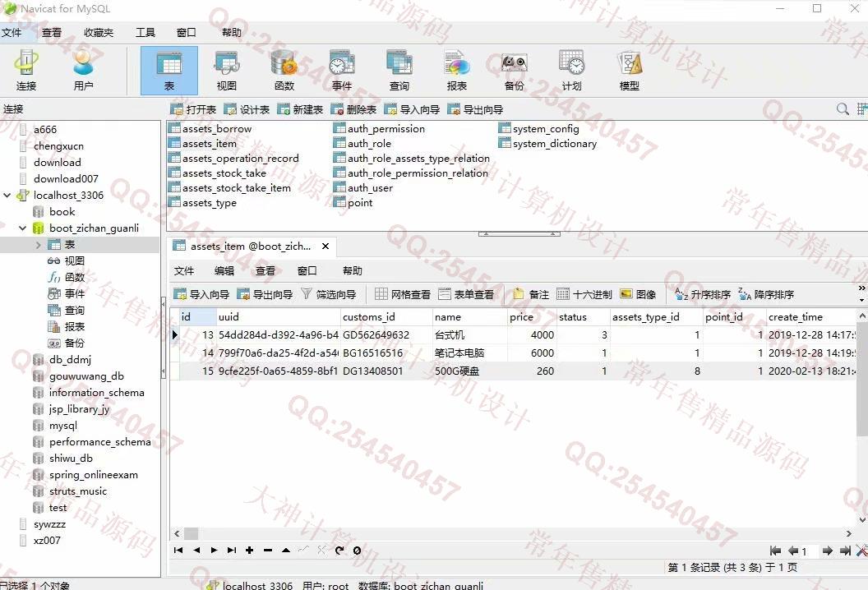This screenshot has height=590, width=868.
Task: Click the 备份 (Backup) toolbar icon
Action: (x=514, y=70)
